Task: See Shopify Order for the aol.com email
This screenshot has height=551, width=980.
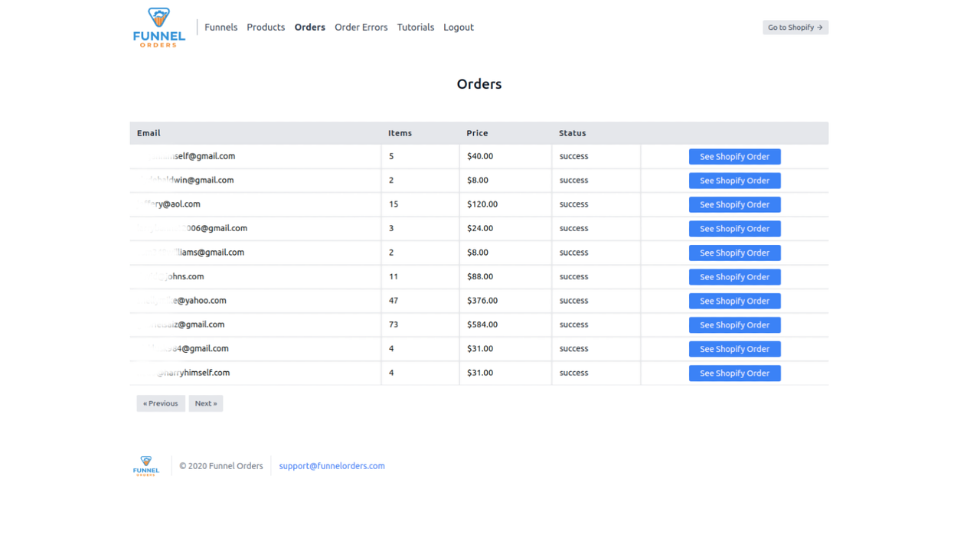Action: [734, 204]
